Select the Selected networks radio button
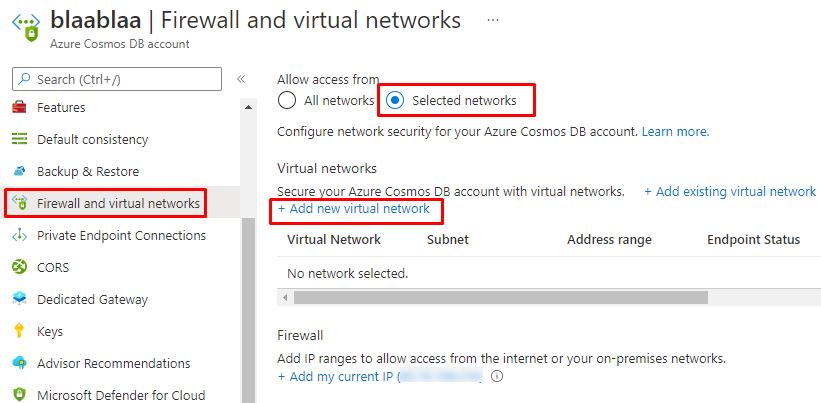Screen dimensions: 821x403 coord(395,100)
